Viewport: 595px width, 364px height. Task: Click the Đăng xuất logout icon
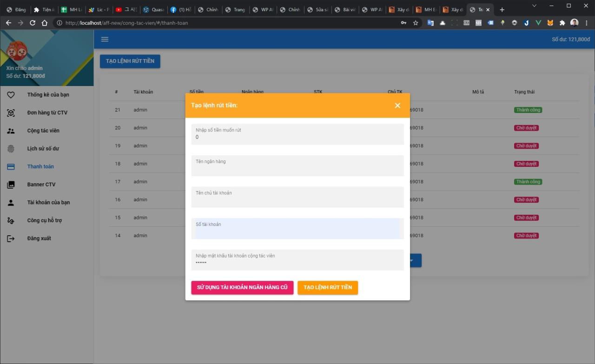(x=11, y=238)
